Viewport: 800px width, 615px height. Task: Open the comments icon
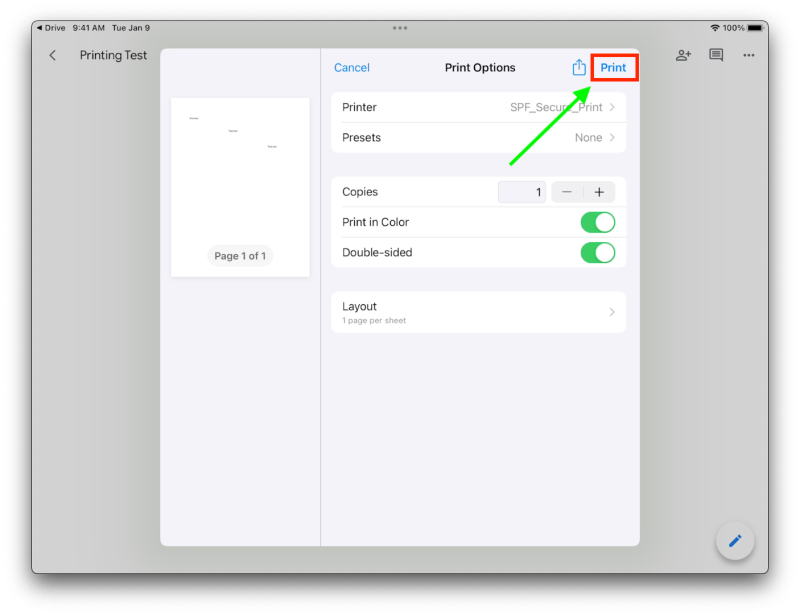click(x=716, y=56)
